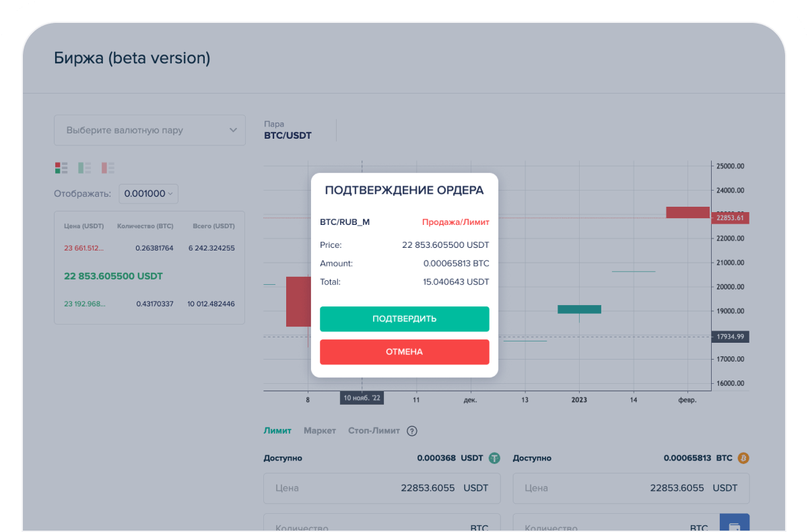Open help via question mark near Стоп-Лимит

click(412, 430)
